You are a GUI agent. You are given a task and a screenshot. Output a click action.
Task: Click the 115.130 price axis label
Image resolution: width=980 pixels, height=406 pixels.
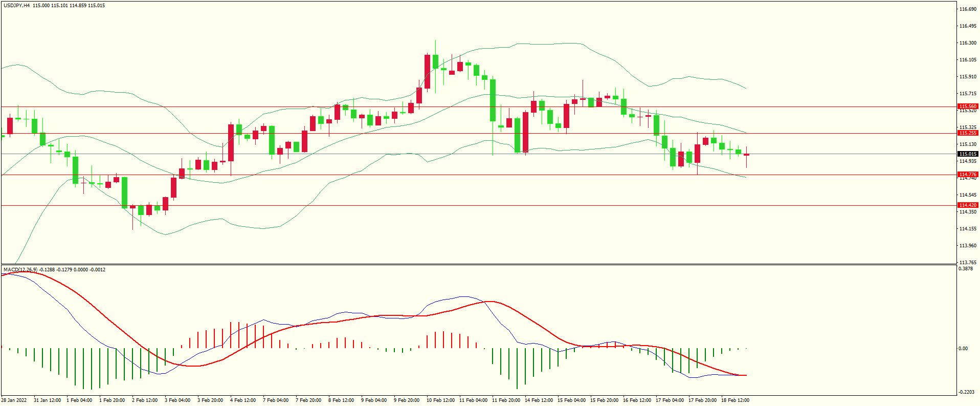point(968,144)
